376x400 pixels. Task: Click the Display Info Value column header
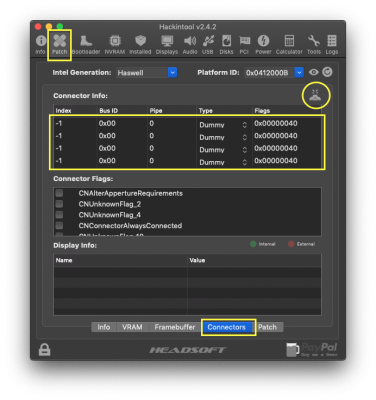[254, 260]
